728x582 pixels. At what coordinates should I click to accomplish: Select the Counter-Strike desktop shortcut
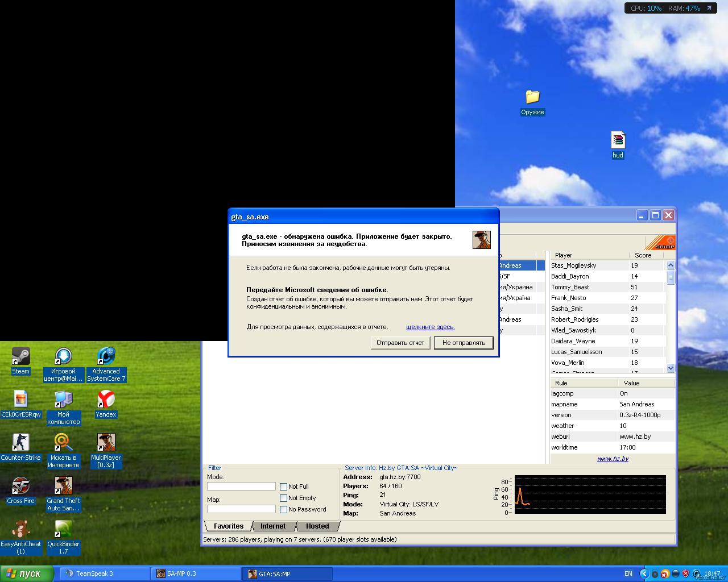(21, 447)
